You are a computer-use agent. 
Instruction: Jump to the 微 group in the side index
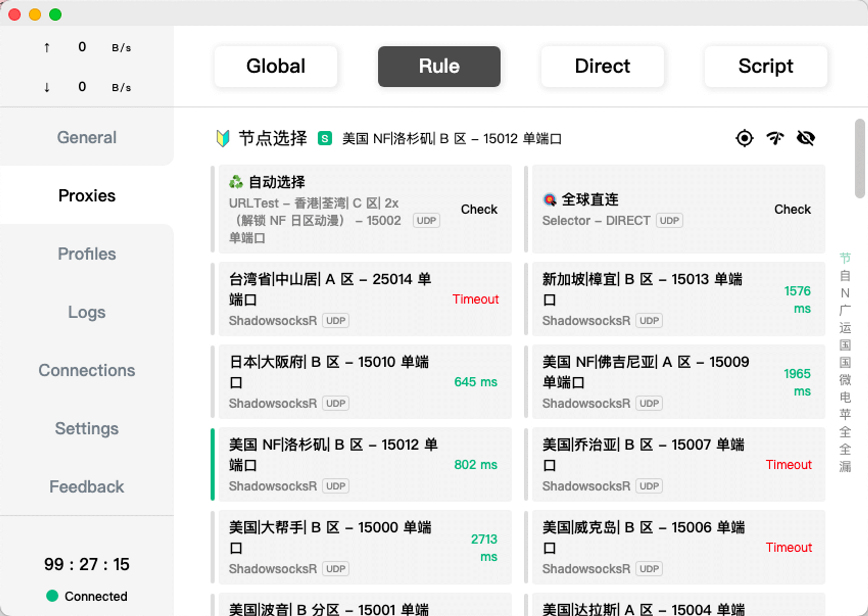point(845,380)
